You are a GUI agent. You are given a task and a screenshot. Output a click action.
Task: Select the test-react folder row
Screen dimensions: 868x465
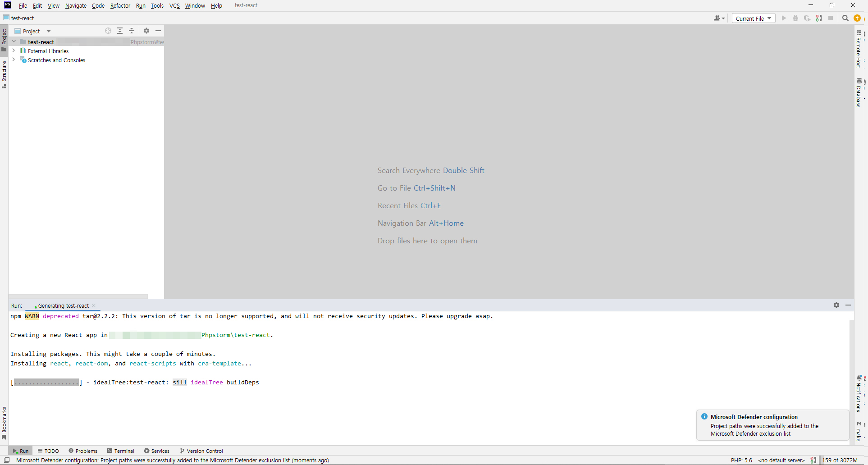click(x=86, y=42)
